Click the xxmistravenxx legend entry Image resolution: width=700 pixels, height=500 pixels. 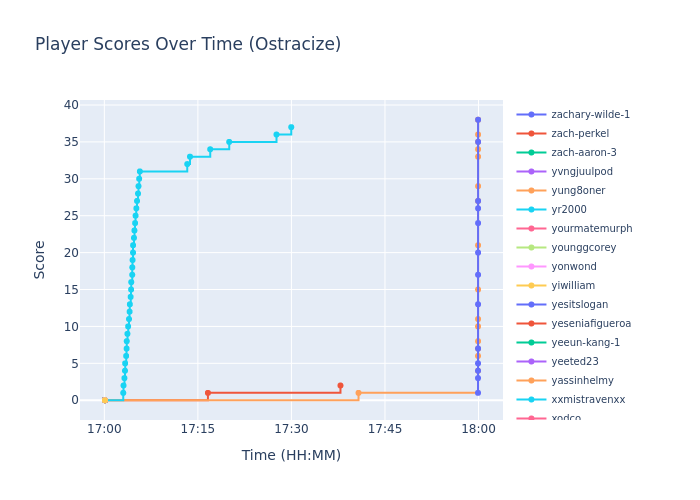[x=588, y=400]
